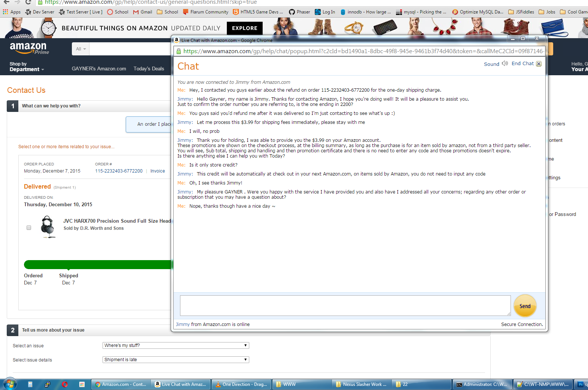Click the Delivered status text
The width and height of the screenshot is (588, 390).
pyautogui.click(x=37, y=186)
